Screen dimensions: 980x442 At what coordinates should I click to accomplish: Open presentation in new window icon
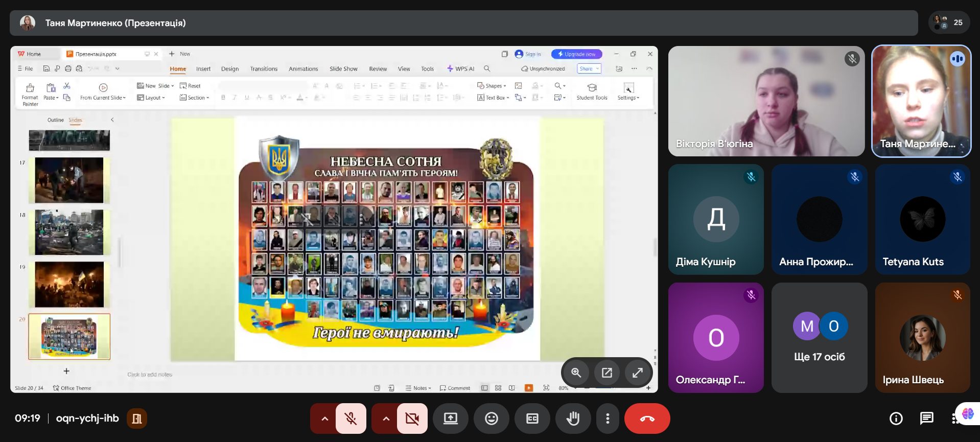(x=606, y=373)
